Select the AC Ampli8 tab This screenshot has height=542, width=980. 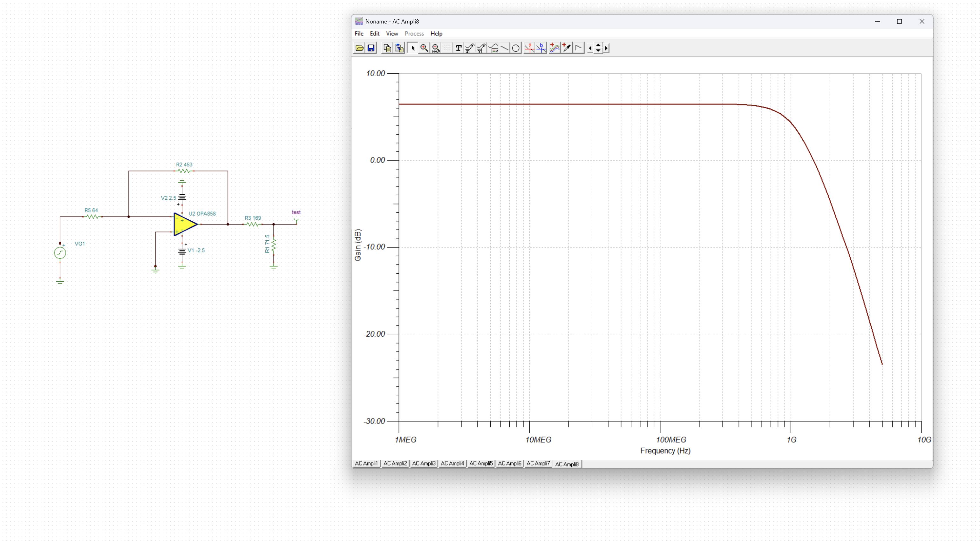tap(567, 464)
